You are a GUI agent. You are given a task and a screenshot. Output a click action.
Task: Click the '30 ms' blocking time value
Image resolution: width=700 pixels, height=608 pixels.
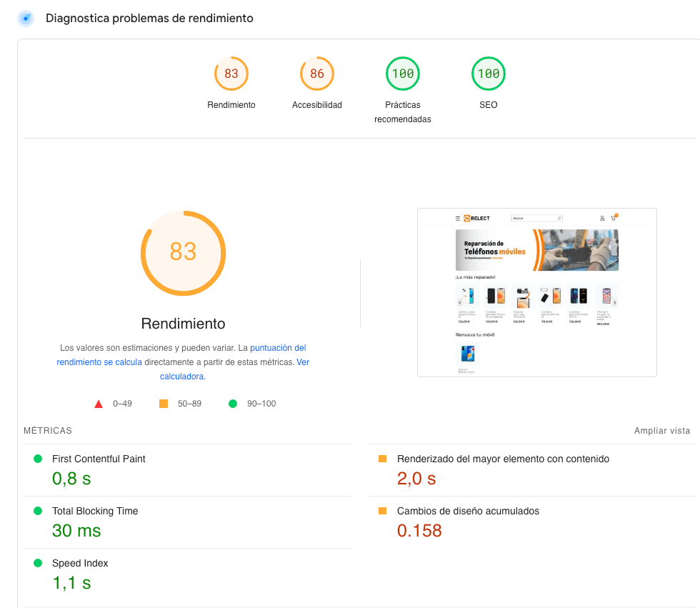pyautogui.click(x=76, y=531)
